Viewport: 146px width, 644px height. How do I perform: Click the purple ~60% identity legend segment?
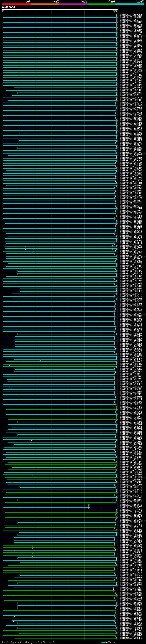73,4
